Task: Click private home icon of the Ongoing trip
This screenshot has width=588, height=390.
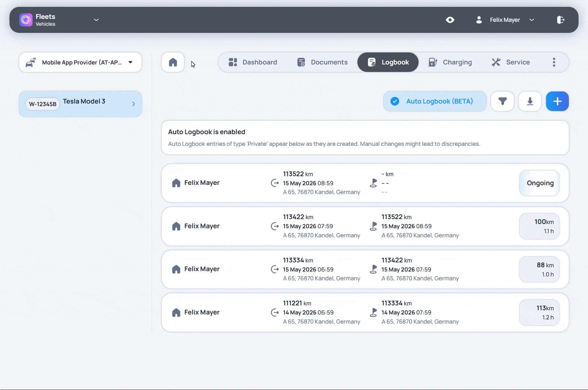Action: click(176, 183)
